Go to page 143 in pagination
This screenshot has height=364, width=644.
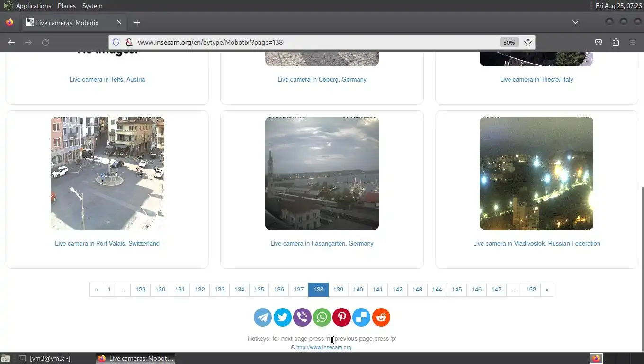click(417, 290)
